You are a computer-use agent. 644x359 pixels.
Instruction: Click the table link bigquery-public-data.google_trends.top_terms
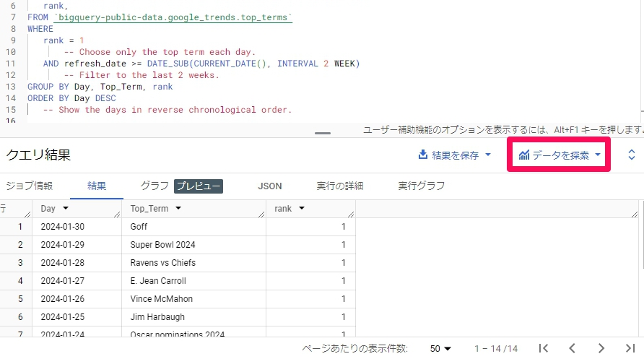173,17
